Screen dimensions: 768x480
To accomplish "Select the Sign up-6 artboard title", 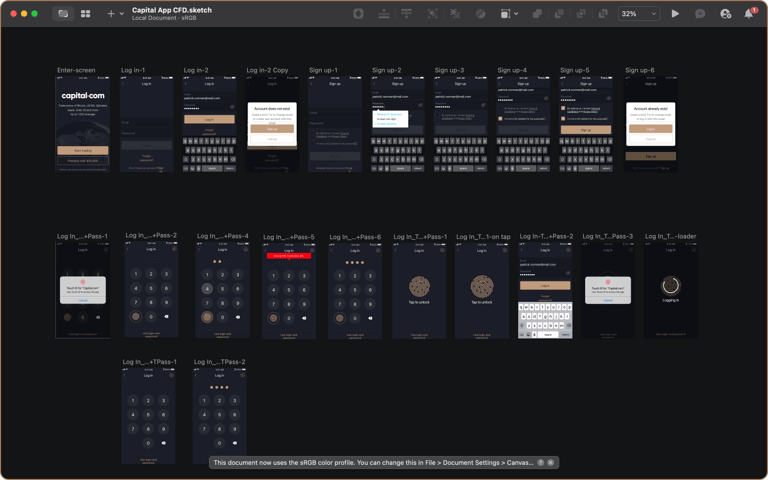I will click(640, 70).
